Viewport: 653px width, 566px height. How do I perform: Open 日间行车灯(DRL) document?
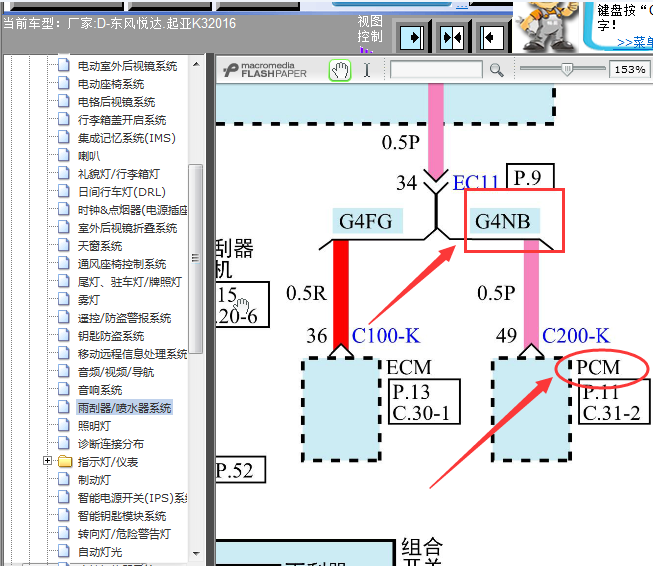tap(122, 192)
